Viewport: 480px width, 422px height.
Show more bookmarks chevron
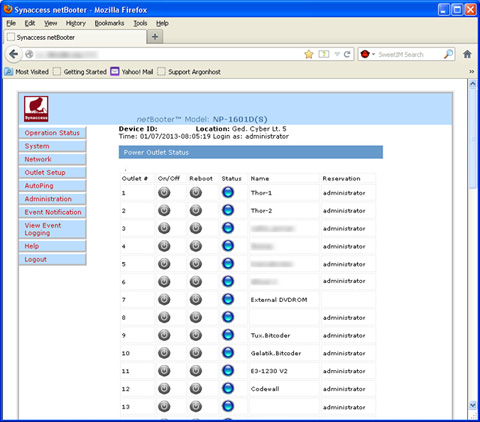[x=471, y=72]
